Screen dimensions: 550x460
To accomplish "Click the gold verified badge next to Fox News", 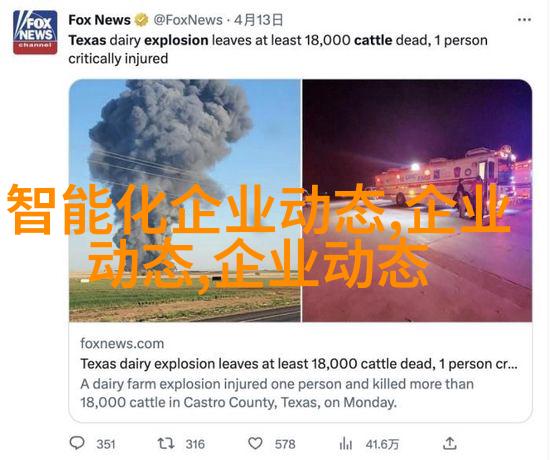I will click(x=141, y=20).
